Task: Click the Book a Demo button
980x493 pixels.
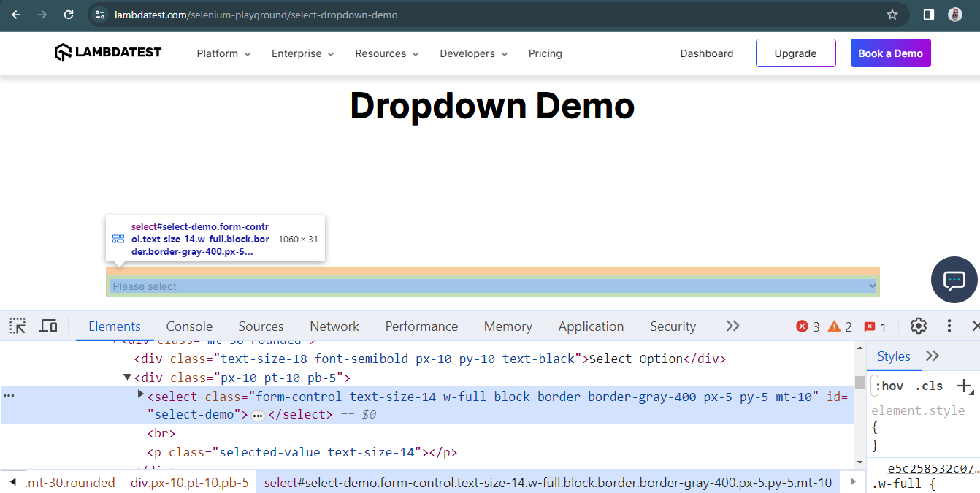Action: [x=890, y=53]
